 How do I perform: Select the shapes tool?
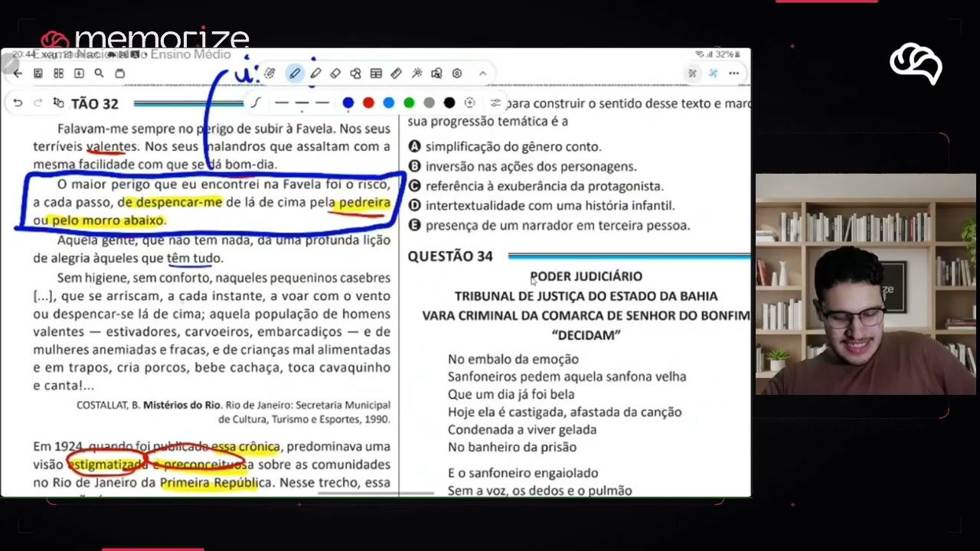pos(355,73)
